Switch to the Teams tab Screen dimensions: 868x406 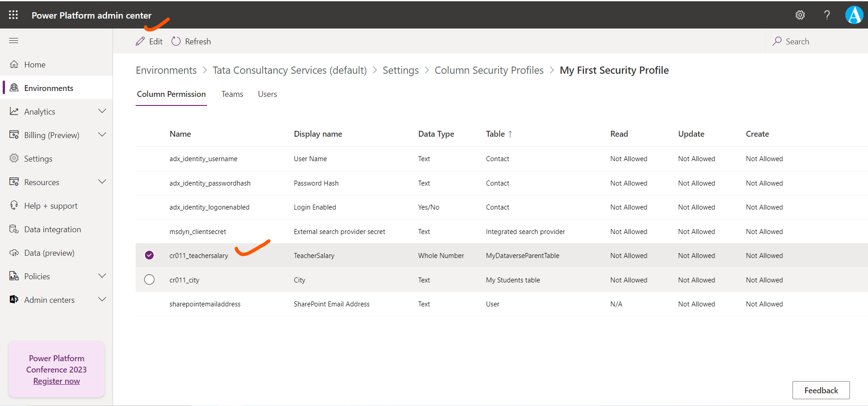tap(232, 94)
